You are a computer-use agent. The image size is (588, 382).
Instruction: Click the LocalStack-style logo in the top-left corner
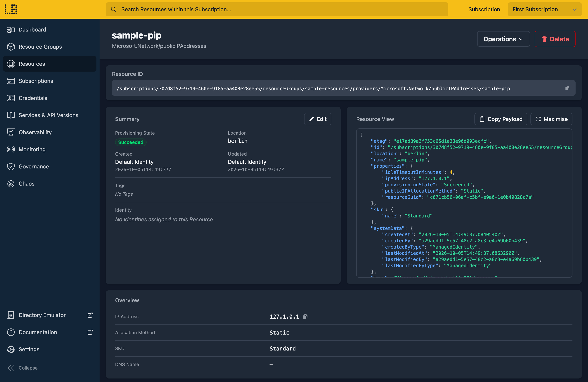[x=11, y=9]
